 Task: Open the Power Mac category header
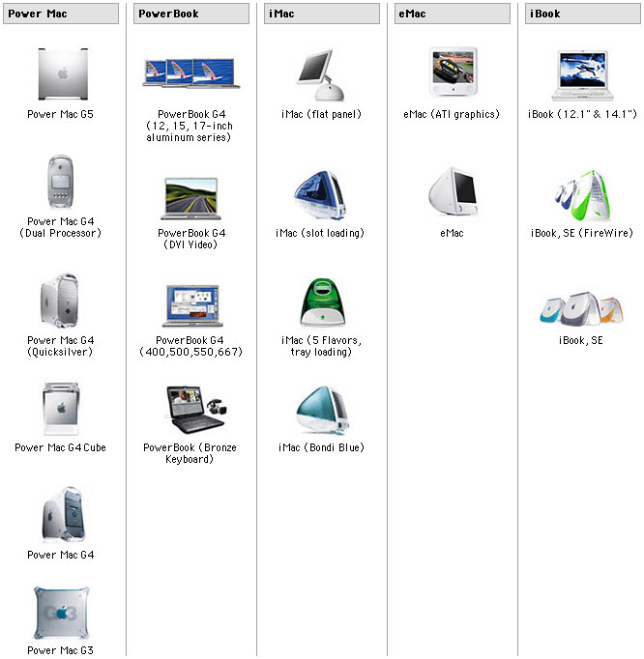[61, 14]
